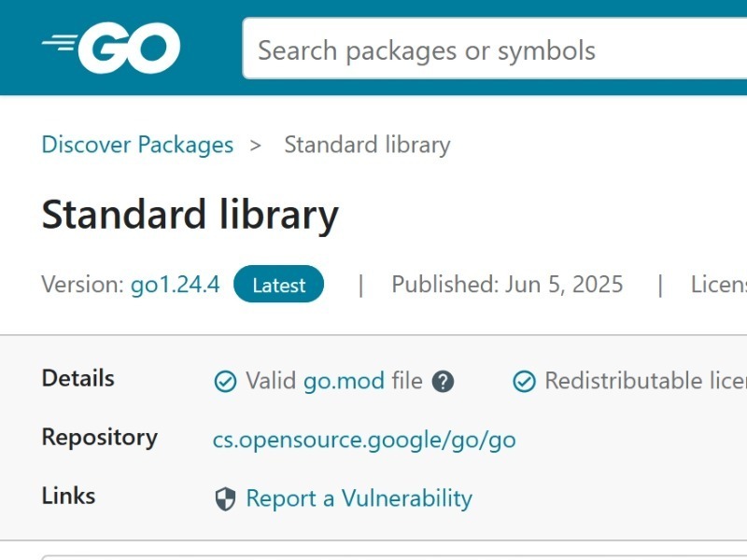Open the cs.opensource.google/go/go repository link
The image size is (747, 560).
364,440
